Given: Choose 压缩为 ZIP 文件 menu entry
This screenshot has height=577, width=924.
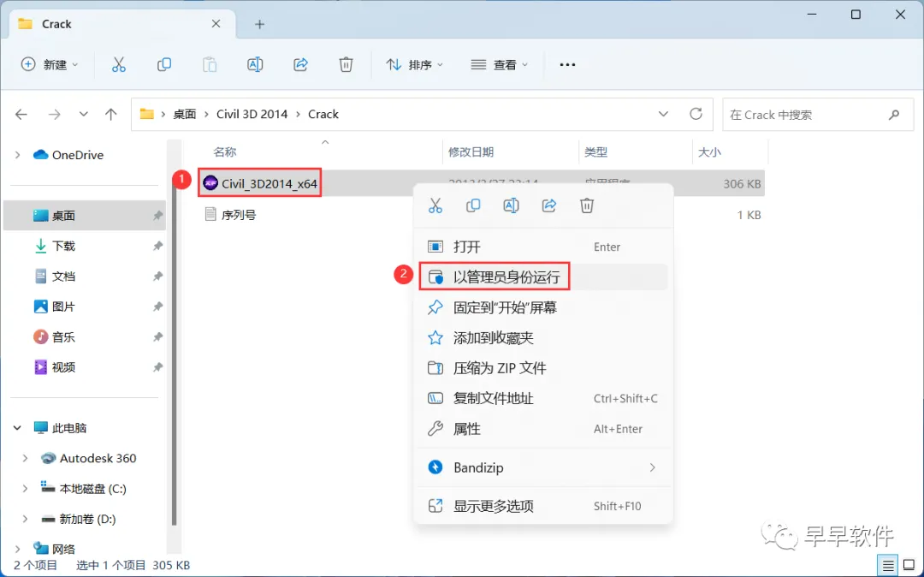Looking at the screenshot, I should pyautogui.click(x=543, y=368).
